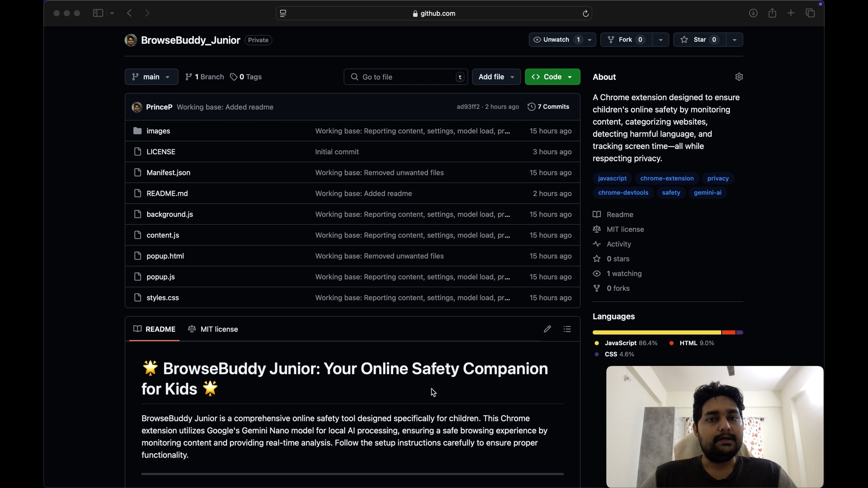
Task: Click Safari reload page icon
Action: 586,14
